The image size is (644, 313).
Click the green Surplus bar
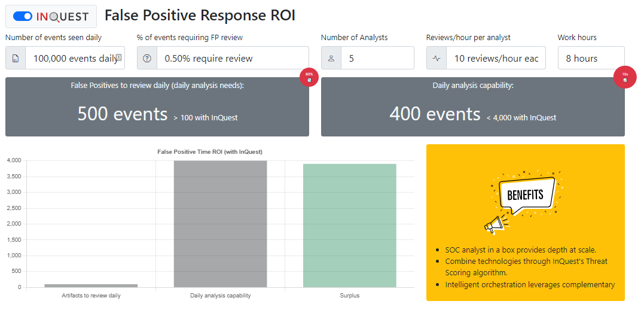pos(350,226)
